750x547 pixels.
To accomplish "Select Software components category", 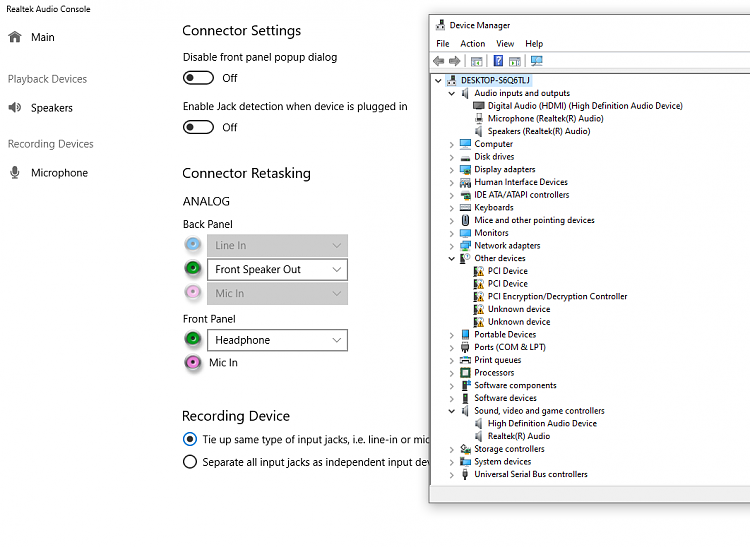I will point(515,385).
